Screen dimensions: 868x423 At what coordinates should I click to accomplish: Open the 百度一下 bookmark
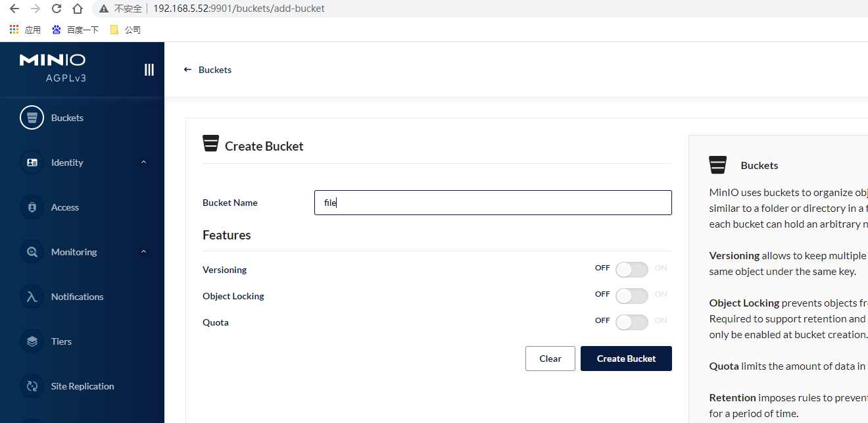[75, 30]
